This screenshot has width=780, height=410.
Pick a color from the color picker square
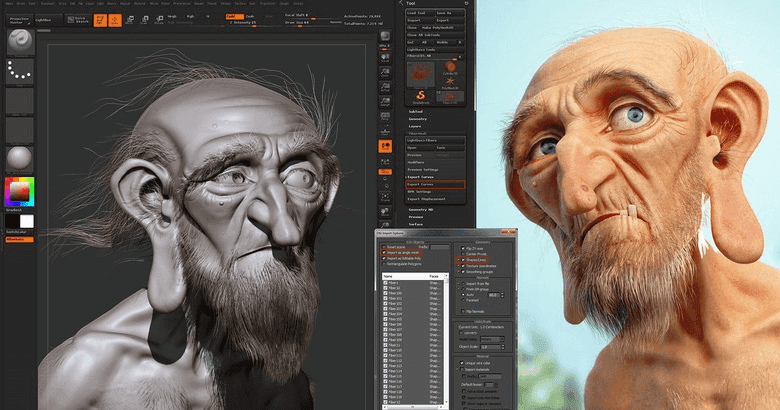[x=20, y=192]
